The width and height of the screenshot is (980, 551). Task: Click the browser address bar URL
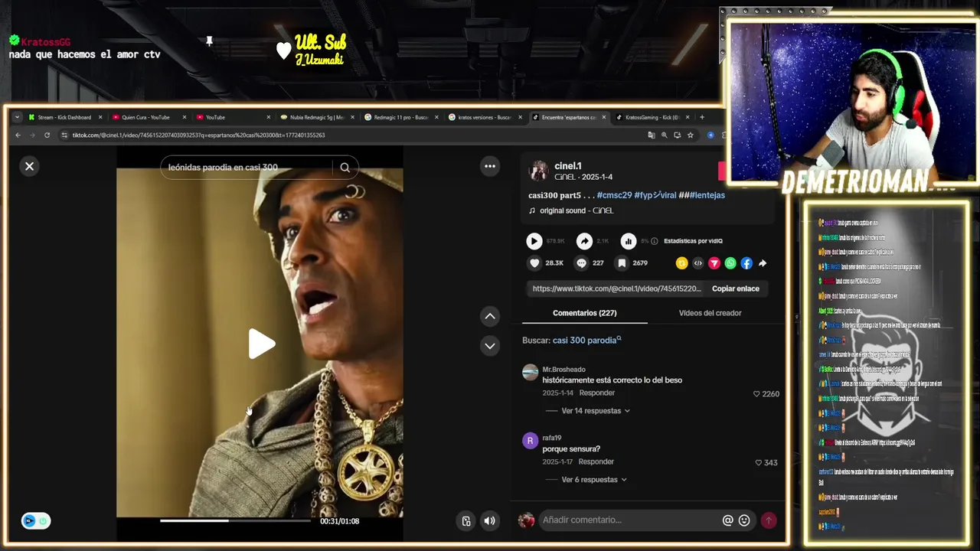(199, 135)
